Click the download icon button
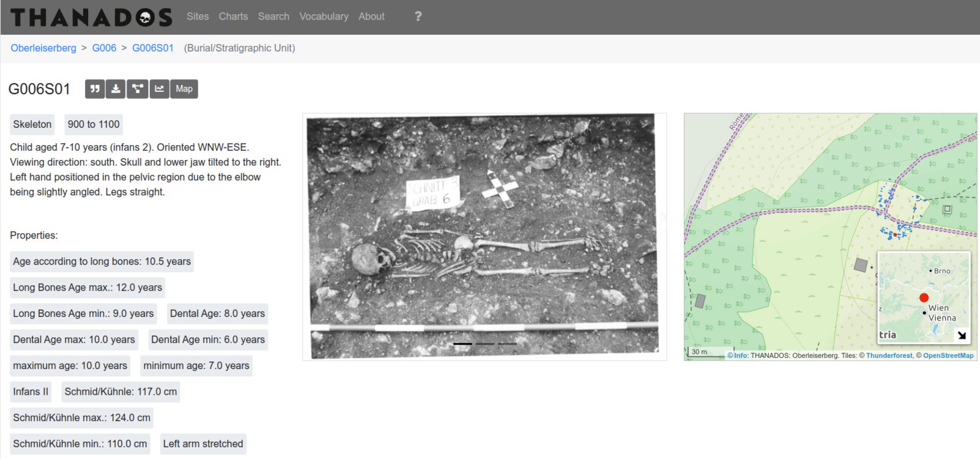Screen dimensions: 980x459 pyautogui.click(x=116, y=89)
